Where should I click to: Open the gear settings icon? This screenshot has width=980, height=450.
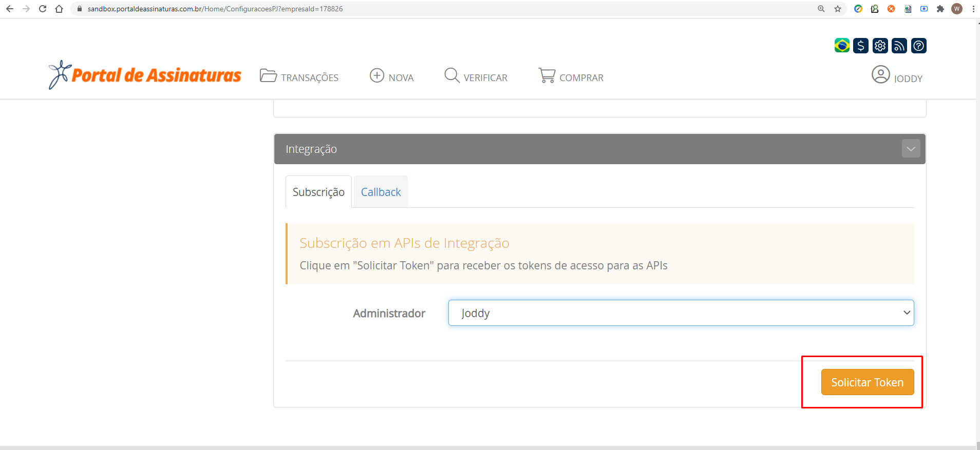[x=880, y=46]
